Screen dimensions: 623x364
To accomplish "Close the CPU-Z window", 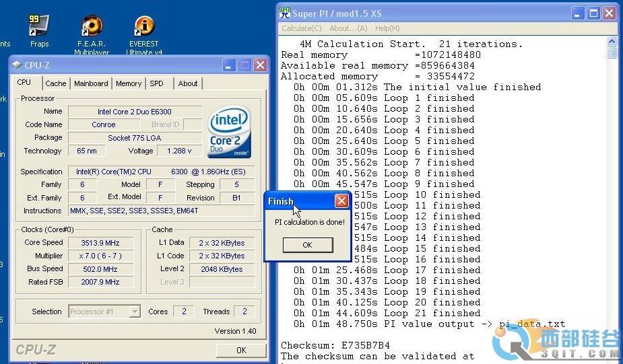I will tap(260, 65).
